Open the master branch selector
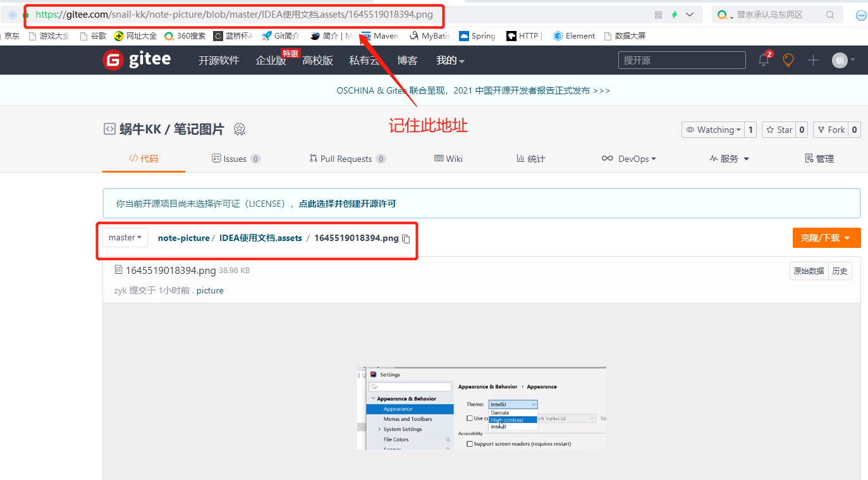Viewport: 868px width, 480px height. [x=125, y=238]
